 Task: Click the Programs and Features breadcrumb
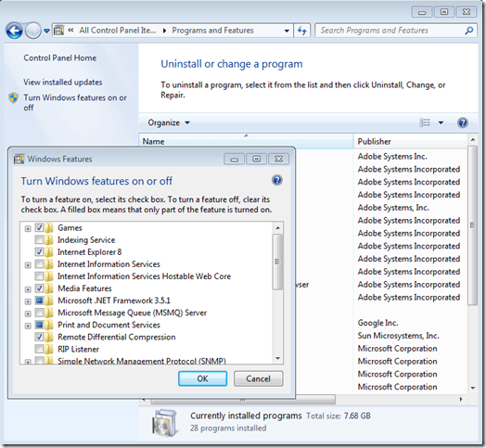tap(212, 31)
